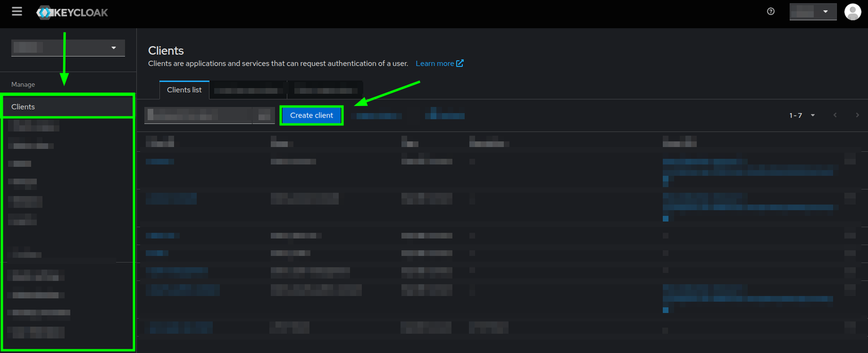Click the previous page arrow
This screenshot has width=868, height=353.
(x=835, y=115)
